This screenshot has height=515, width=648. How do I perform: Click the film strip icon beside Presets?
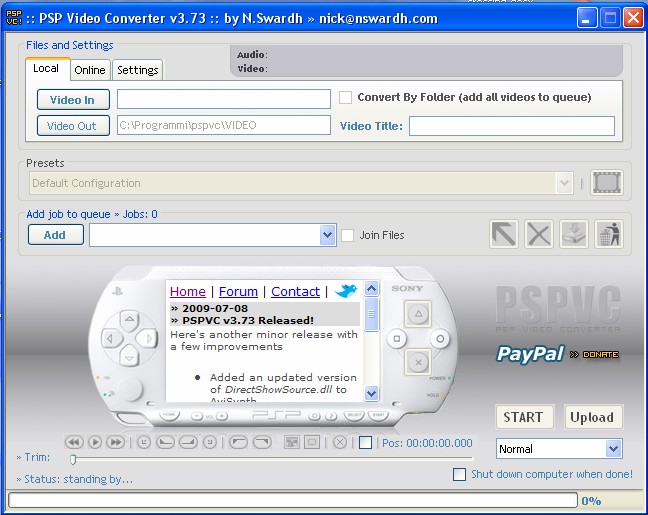tap(607, 182)
